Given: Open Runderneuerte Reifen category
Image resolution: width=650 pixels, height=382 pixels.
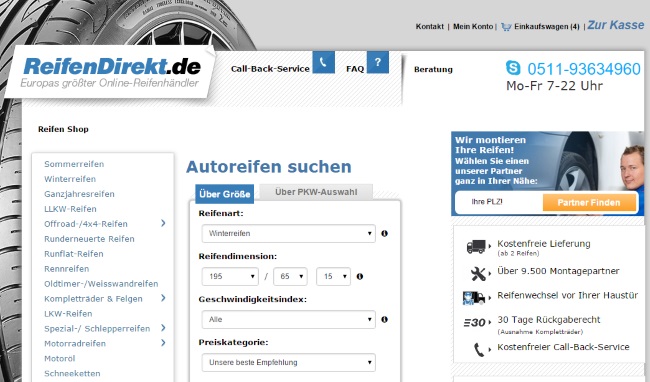Looking at the screenshot, I should [x=89, y=239].
